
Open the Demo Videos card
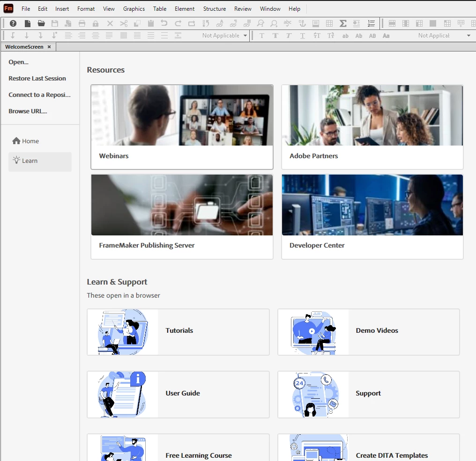pyautogui.click(x=369, y=332)
